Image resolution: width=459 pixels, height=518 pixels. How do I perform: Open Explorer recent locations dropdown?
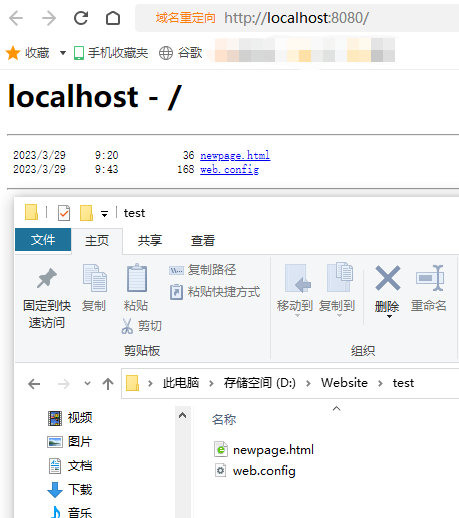pyautogui.click(x=87, y=384)
